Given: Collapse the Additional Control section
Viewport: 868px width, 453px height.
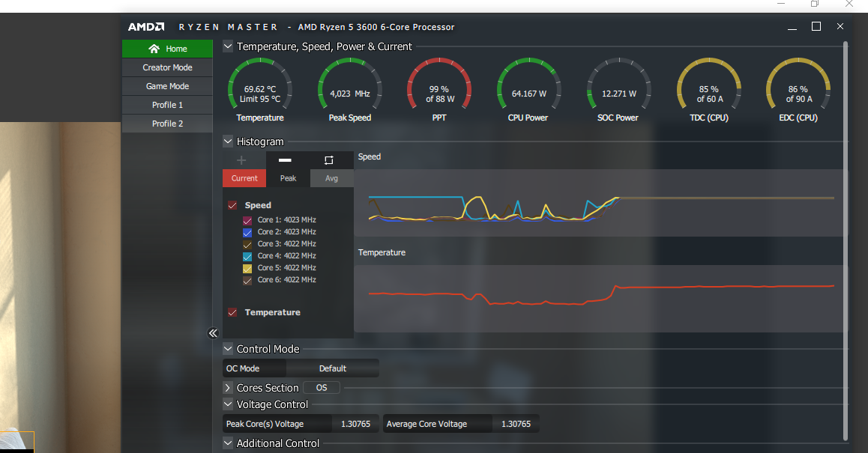Looking at the screenshot, I should click(228, 443).
